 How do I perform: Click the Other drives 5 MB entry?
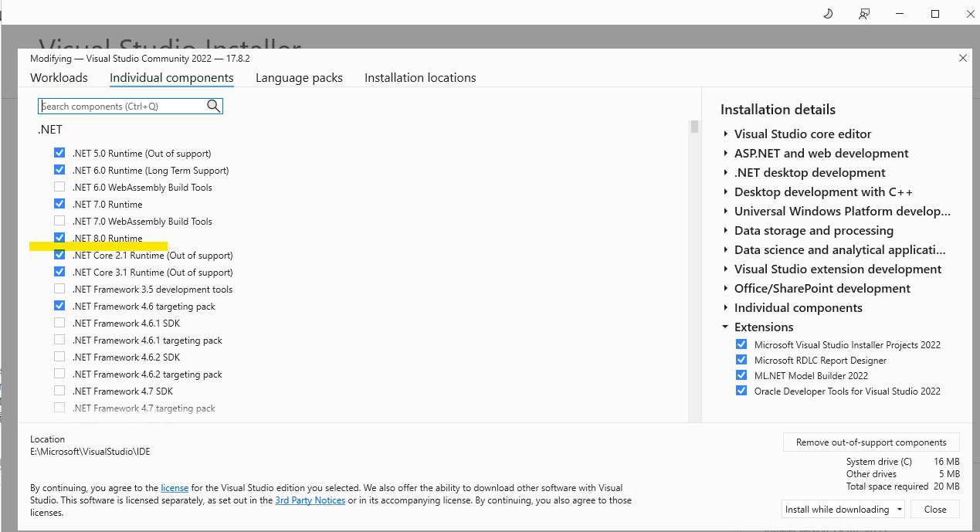(x=903, y=474)
